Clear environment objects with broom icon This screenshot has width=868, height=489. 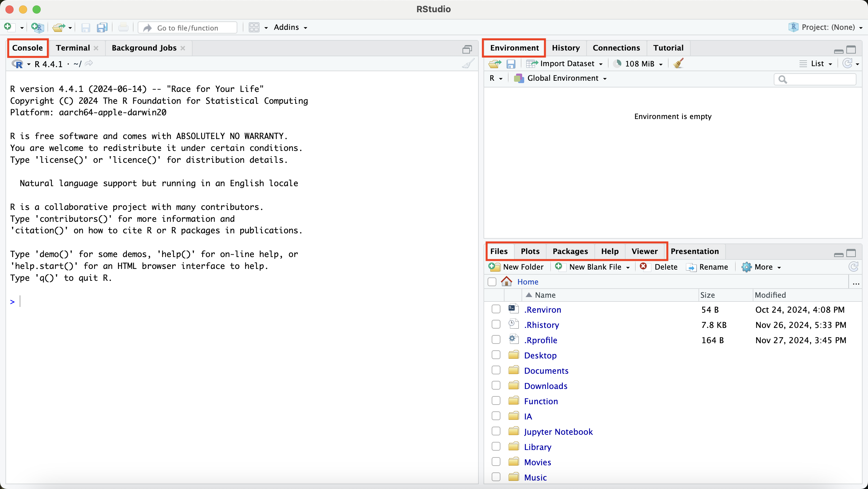pyautogui.click(x=678, y=63)
